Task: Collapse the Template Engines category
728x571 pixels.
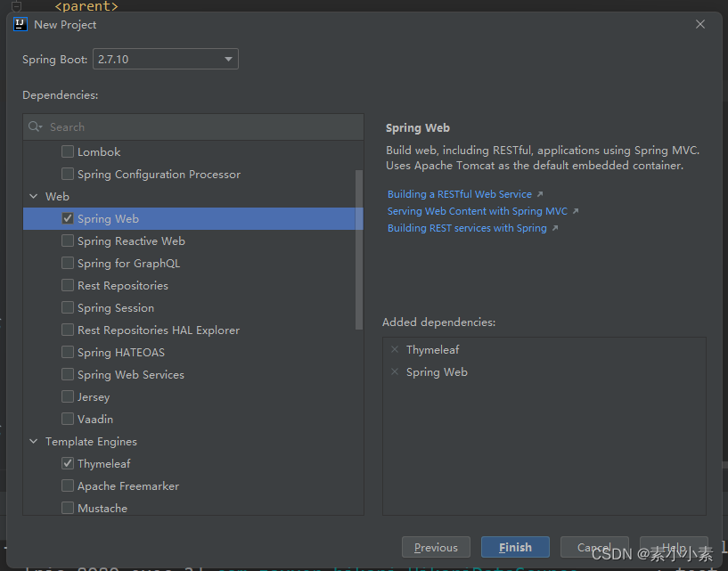Action: coord(34,442)
